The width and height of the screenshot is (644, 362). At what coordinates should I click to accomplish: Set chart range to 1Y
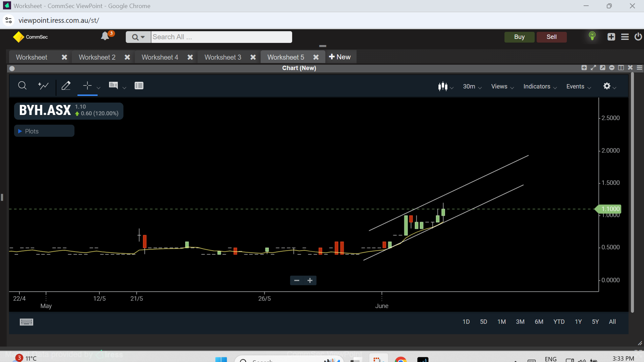point(578,322)
